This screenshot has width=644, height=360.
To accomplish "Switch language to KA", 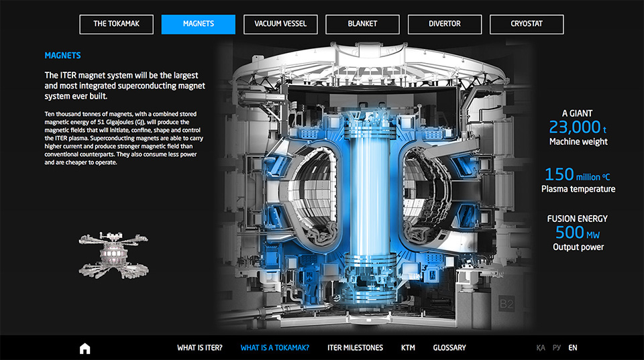I will [x=541, y=348].
